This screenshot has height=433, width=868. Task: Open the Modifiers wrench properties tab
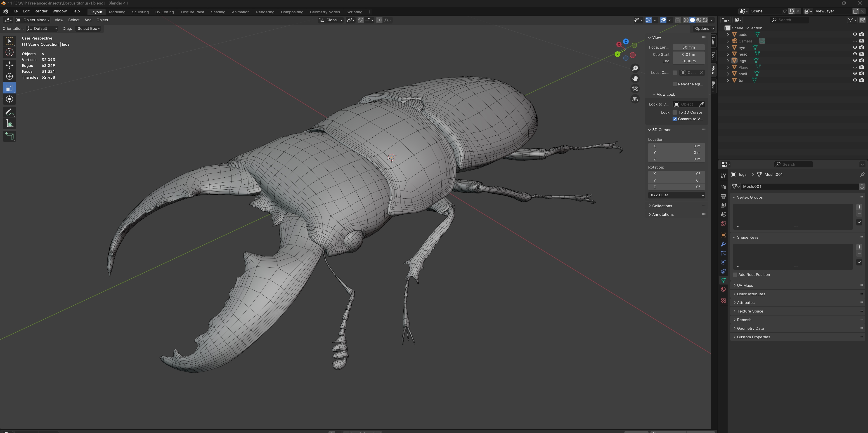[x=723, y=244]
